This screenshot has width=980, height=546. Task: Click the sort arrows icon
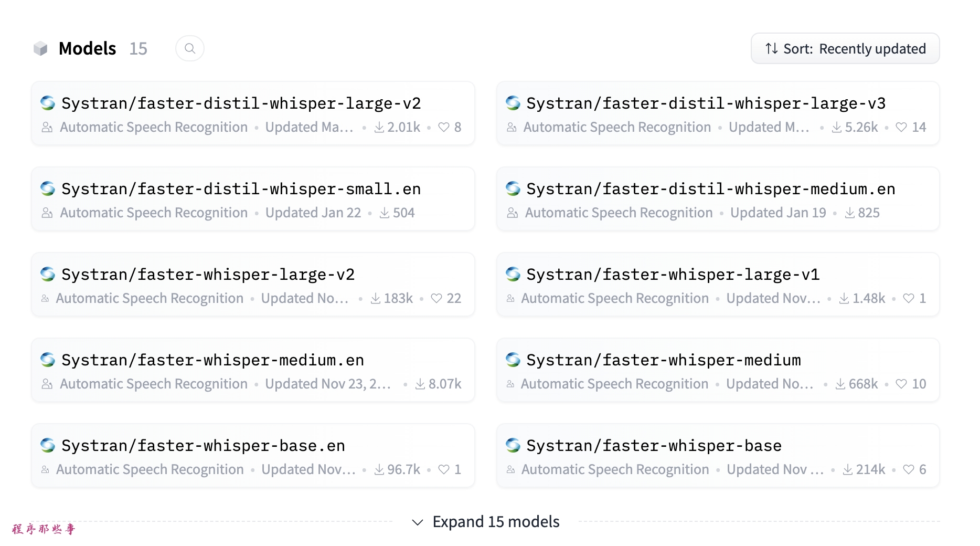point(771,48)
